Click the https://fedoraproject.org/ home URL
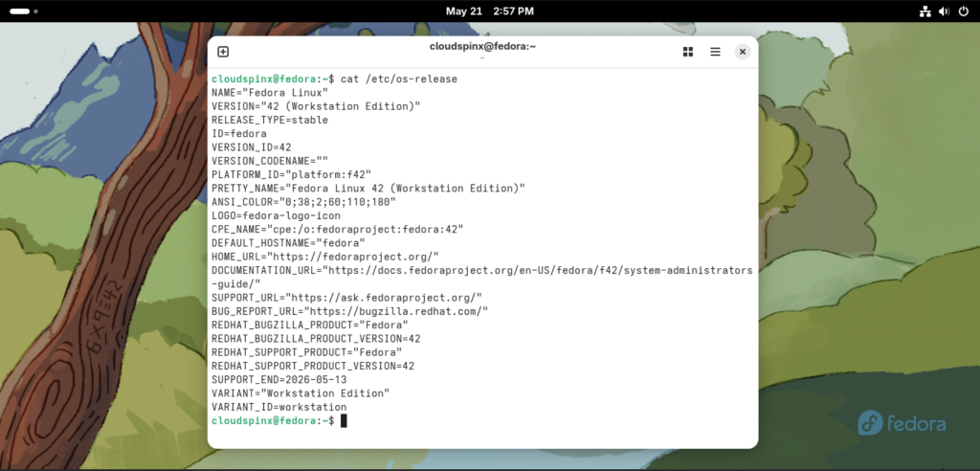This screenshot has width=980, height=471. (x=353, y=257)
